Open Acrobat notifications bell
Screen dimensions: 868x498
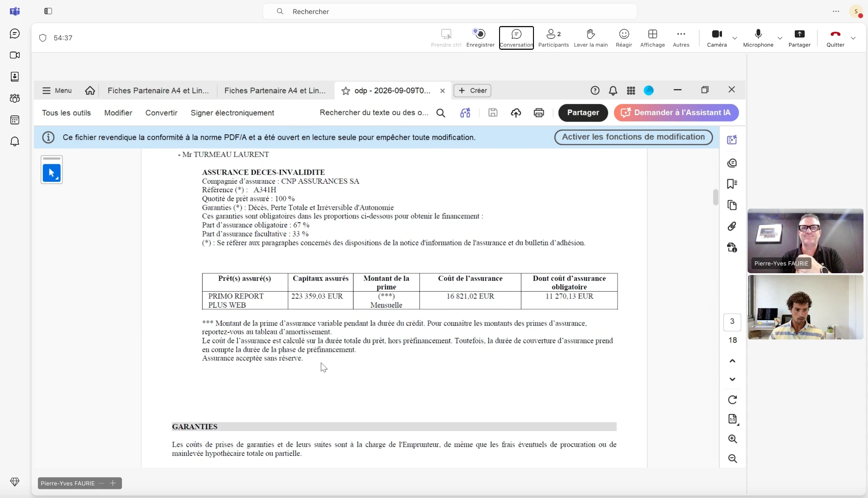pyautogui.click(x=613, y=90)
